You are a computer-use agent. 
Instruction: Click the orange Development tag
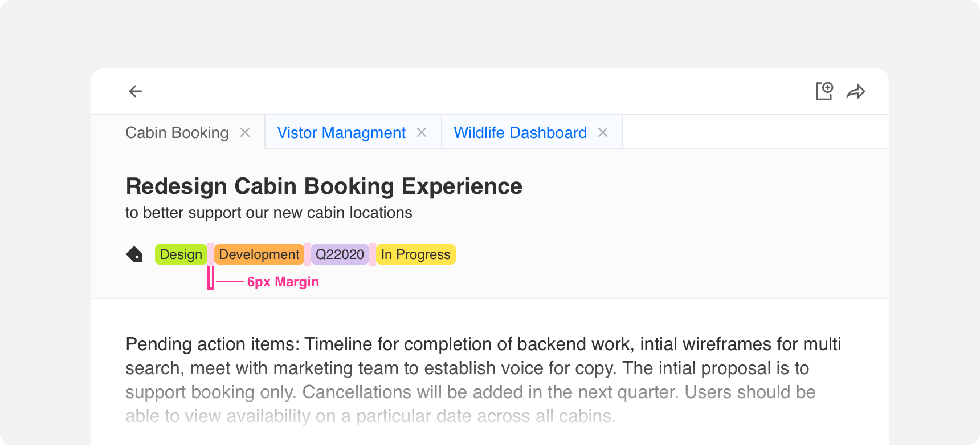pyautogui.click(x=259, y=254)
